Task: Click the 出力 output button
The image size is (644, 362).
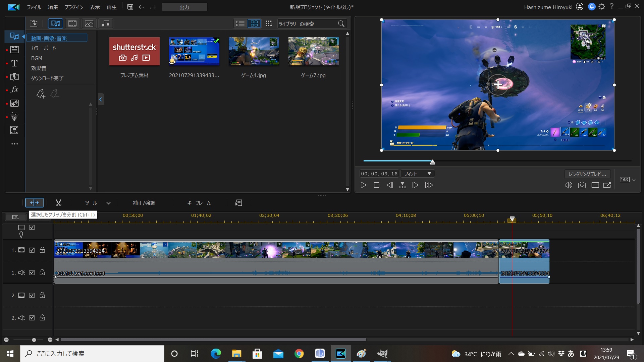Action: click(184, 7)
